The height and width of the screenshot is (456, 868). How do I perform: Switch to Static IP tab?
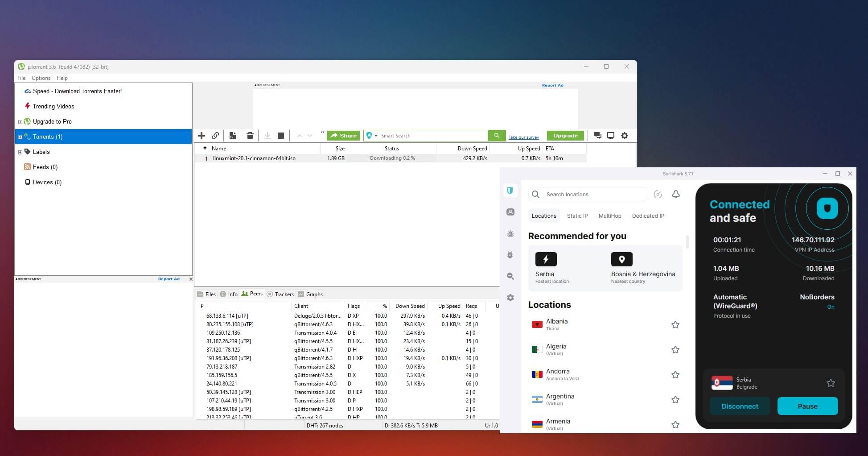click(577, 216)
